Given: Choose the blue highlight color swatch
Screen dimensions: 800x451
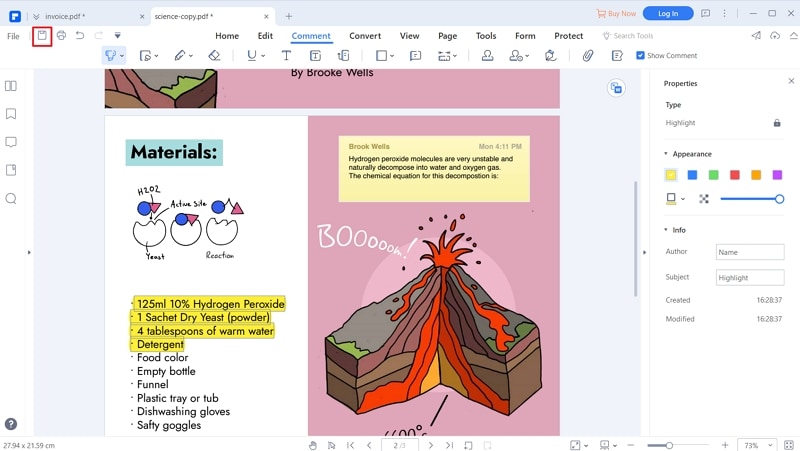Looking at the screenshot, I should click(692, 175).
